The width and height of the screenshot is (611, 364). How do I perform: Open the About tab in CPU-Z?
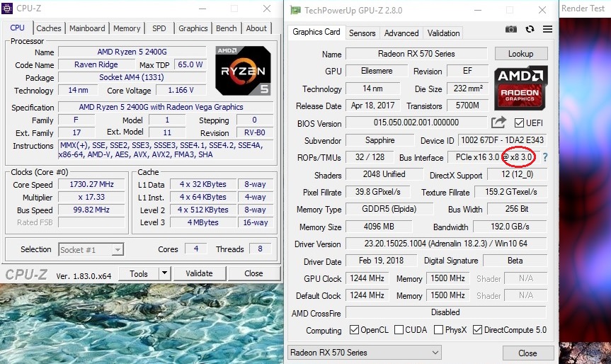256,28
